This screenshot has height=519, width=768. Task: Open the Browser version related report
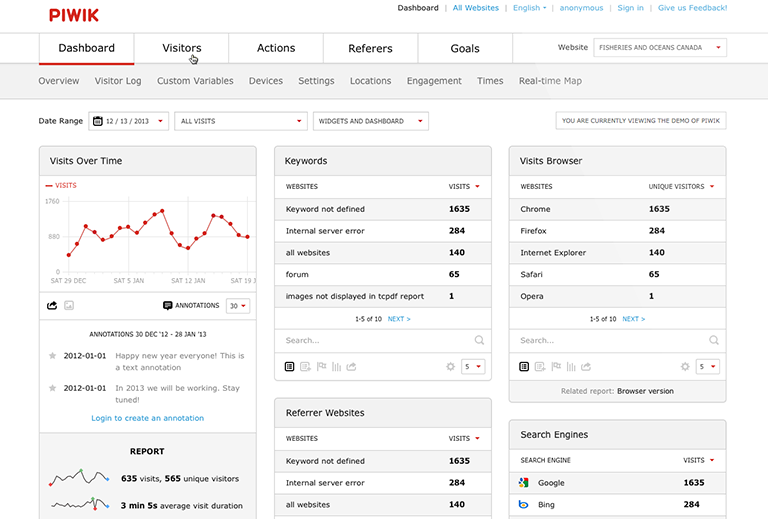pyautogui.click(x=645, y=391)
